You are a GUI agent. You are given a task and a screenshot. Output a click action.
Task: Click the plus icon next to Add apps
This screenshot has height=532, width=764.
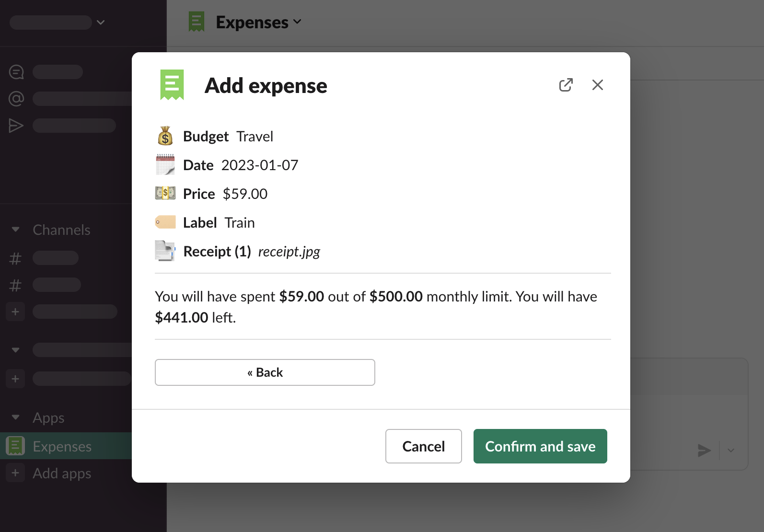point(15,473)
